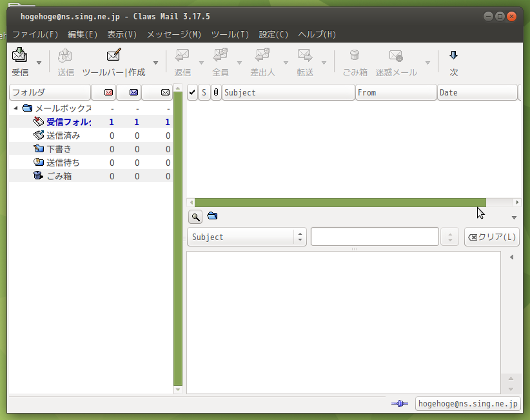Click the 迷惑メール (spam) toolbar icon
The image size is (530, 420).
[396, 55]
